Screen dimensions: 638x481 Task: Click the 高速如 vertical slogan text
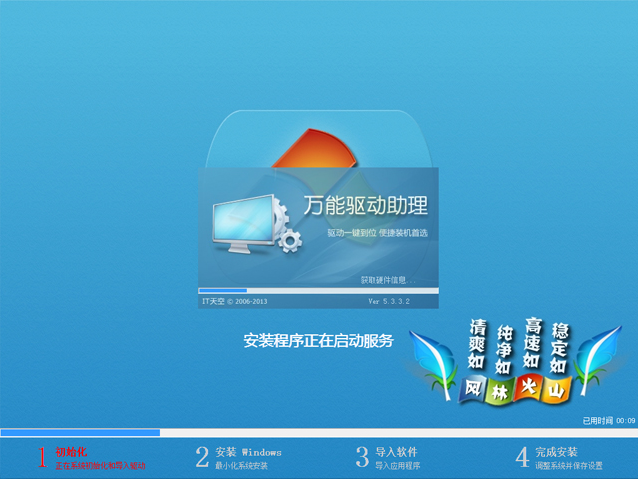pyautogui.click(x=532, y=343)
